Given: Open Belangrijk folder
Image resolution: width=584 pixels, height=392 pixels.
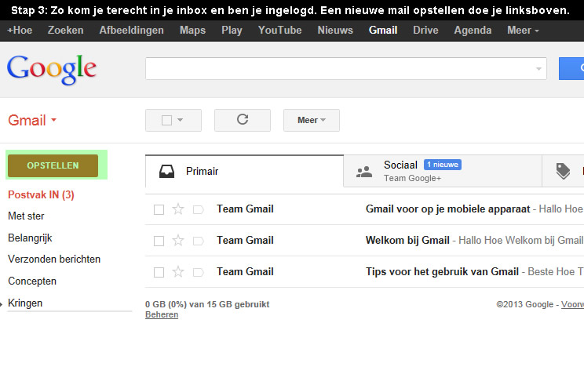Looking at the screenshot, I should (x=30, y=238).
